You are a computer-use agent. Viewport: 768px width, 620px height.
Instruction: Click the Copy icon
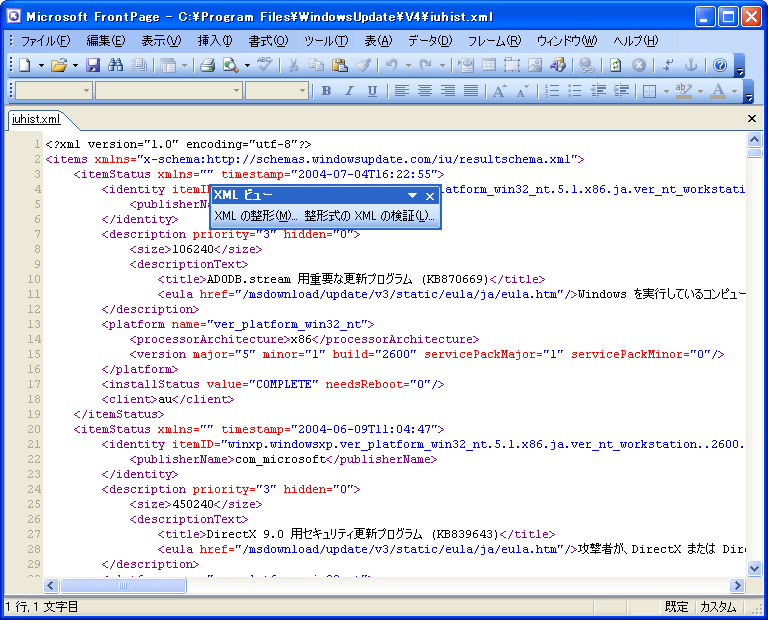[x=316, y=65]
